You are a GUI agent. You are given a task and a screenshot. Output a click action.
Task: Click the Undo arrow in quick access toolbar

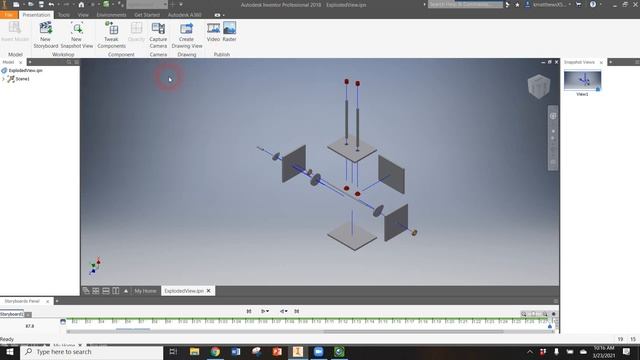click(x=51, y=4)
